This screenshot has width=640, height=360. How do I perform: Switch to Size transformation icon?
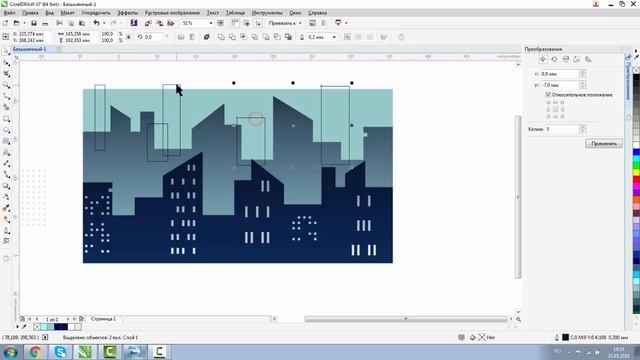coord(577,60)
